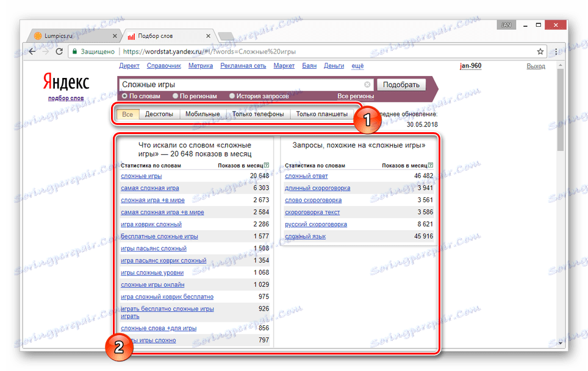
Task: Open the скороговорка текст link
Action: [x=312, y=212]
